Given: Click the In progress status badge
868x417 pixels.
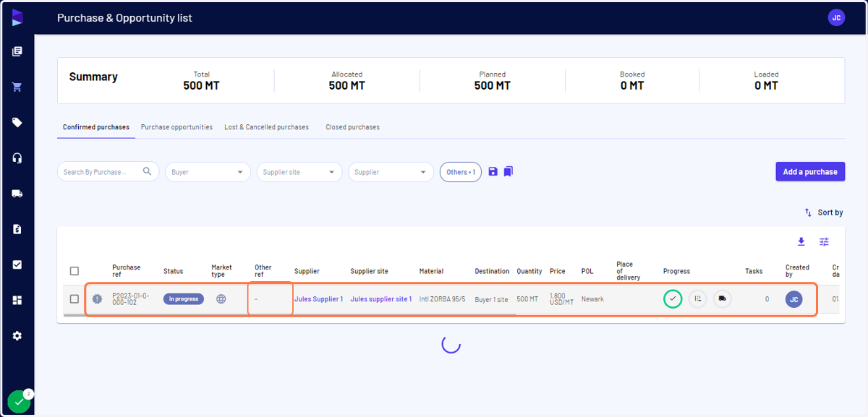Looking at the screenshot, I should 184,298.
